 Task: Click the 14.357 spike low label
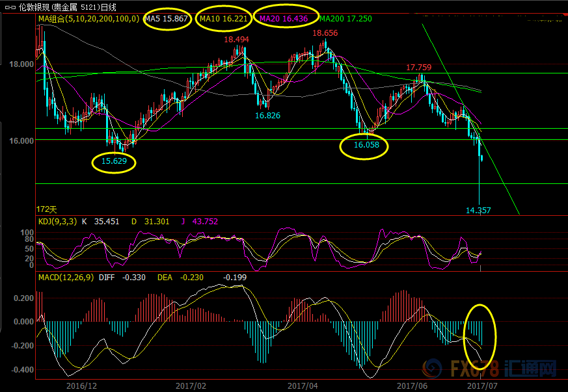click(478, 210)
